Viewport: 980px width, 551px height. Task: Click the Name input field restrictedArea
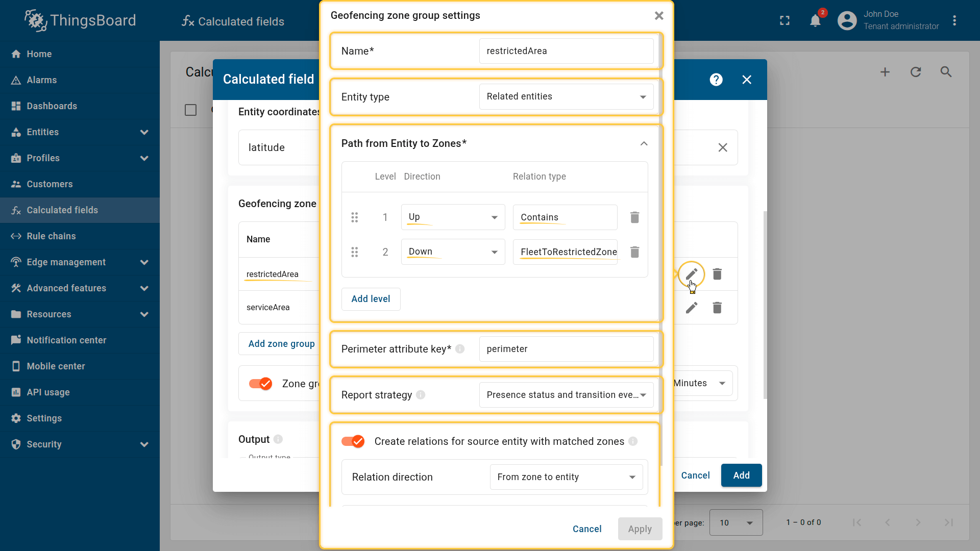tap(566, 51)
